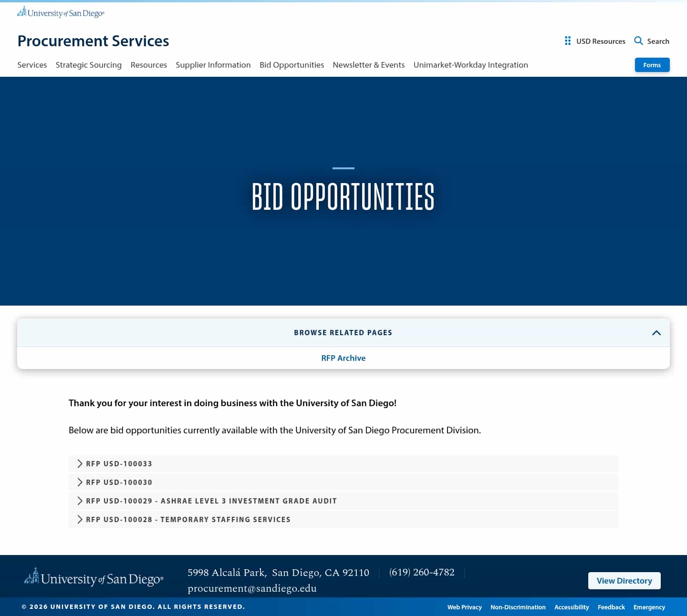Screen dimensions: 687x616
Task: Click the Search magnifying glass icon
Action: [638, 41]
